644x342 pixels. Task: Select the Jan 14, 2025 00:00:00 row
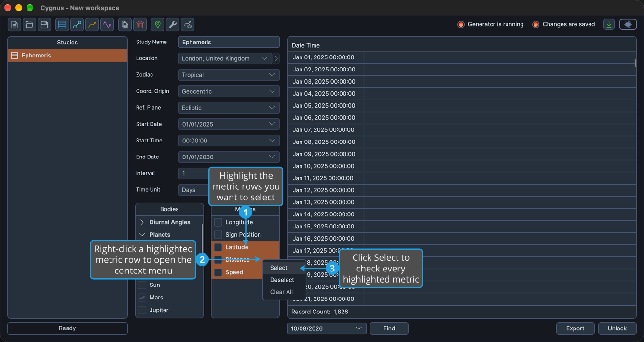462,214
